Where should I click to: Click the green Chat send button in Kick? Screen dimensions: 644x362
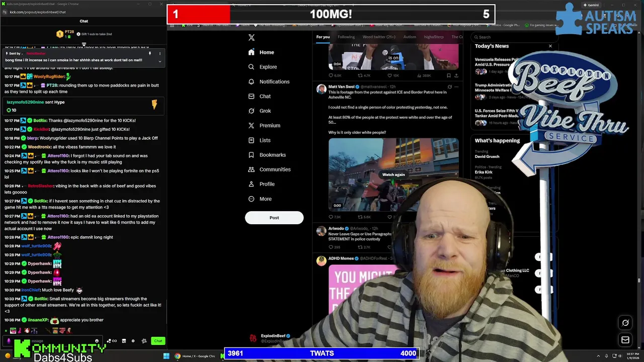[158, 341]
